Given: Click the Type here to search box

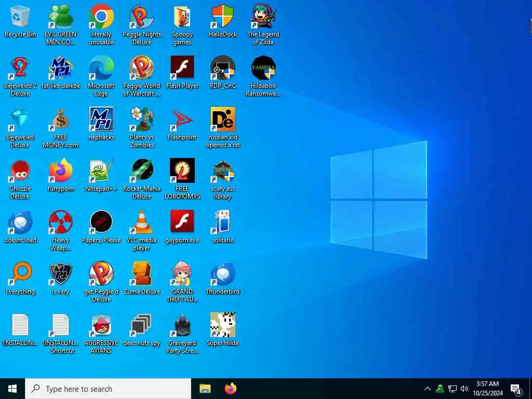Looking at the screenshot, I should point(108,389).
